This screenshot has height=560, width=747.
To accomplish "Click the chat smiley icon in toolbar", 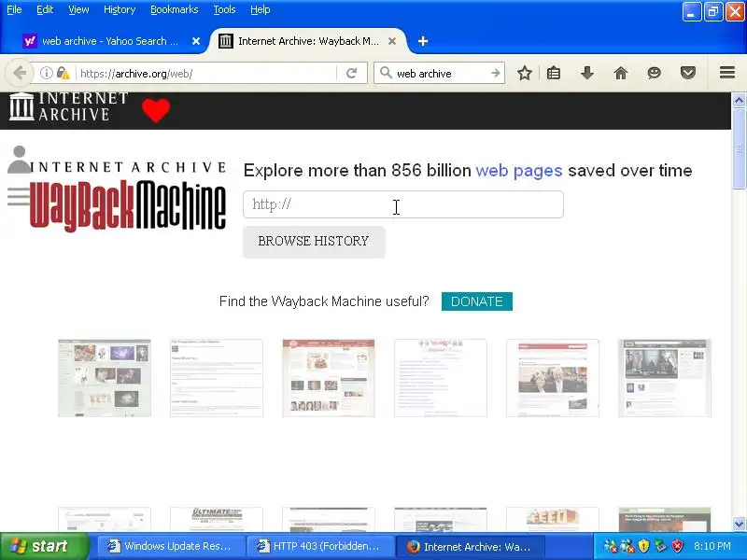I will point(655,73).
